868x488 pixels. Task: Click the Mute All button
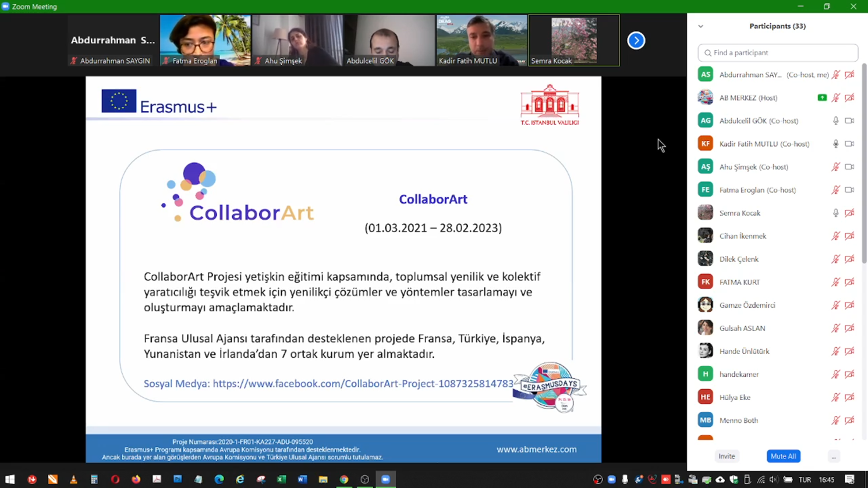pos(783,457)
